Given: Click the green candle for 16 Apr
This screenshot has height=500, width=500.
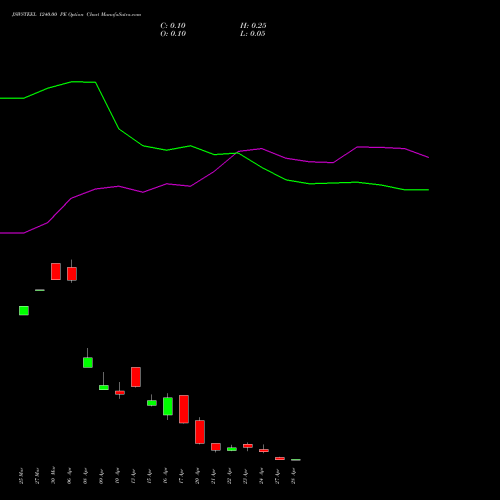Looking at the screenshot, I should point(168,406).
